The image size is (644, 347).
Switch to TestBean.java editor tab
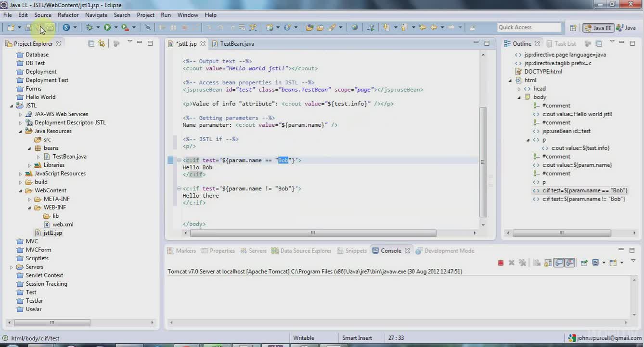(233, 43)
